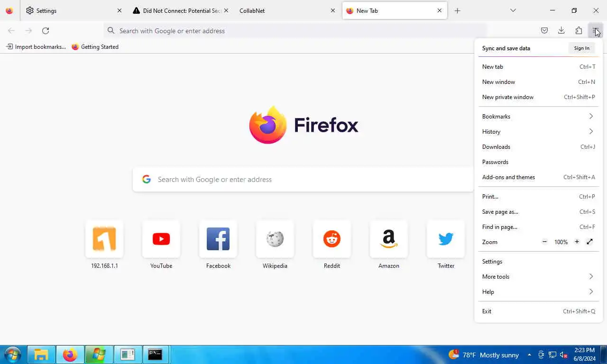Click Sync and save data
Image resolution: width=607 pixels, height=364 pixels.
506,48
